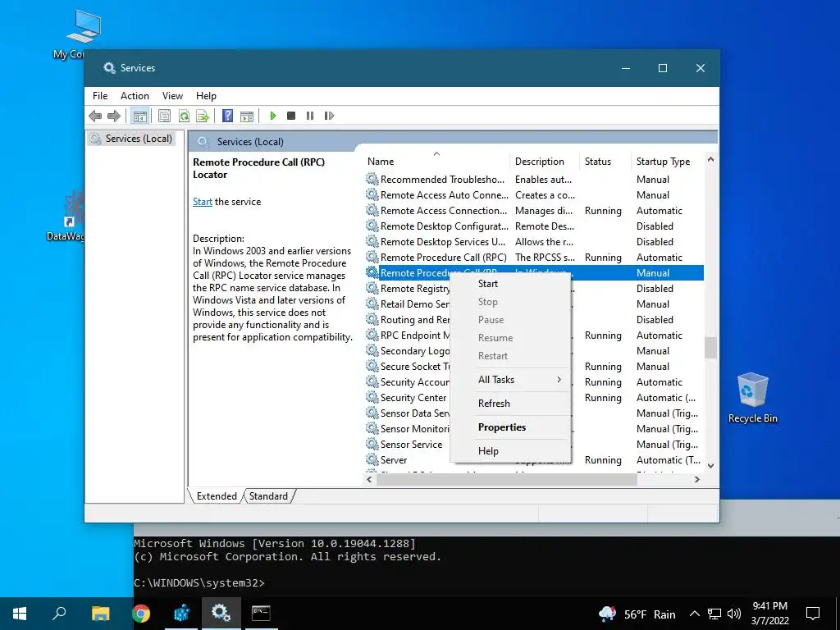This screenshot has width=840, height=630.
Task: Click the taskbar Search magnifier
Action: (x=59, y=614)
